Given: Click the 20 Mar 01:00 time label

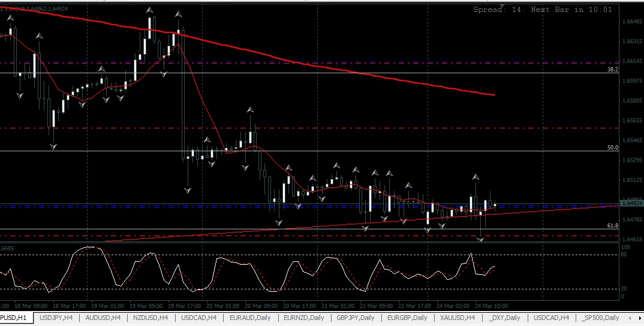Looking at the screenshot, I should pos(223,306).
